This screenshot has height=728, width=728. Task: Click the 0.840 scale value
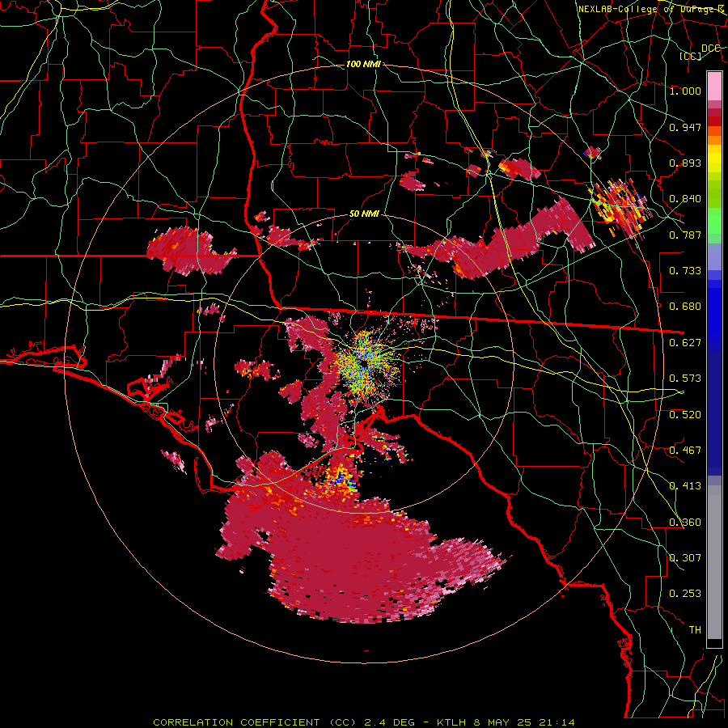point(685,198)
